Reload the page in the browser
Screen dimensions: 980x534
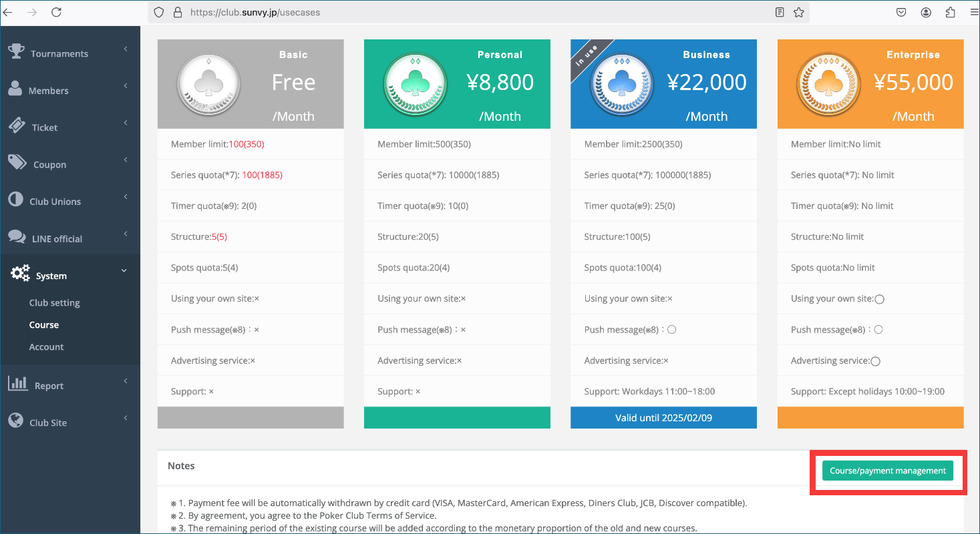(56, 12)
